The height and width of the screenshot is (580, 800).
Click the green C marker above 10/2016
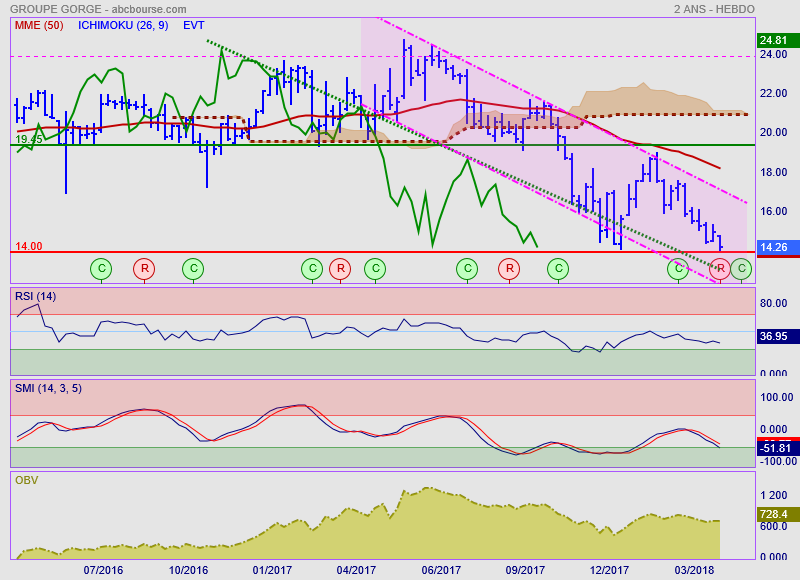193,269
